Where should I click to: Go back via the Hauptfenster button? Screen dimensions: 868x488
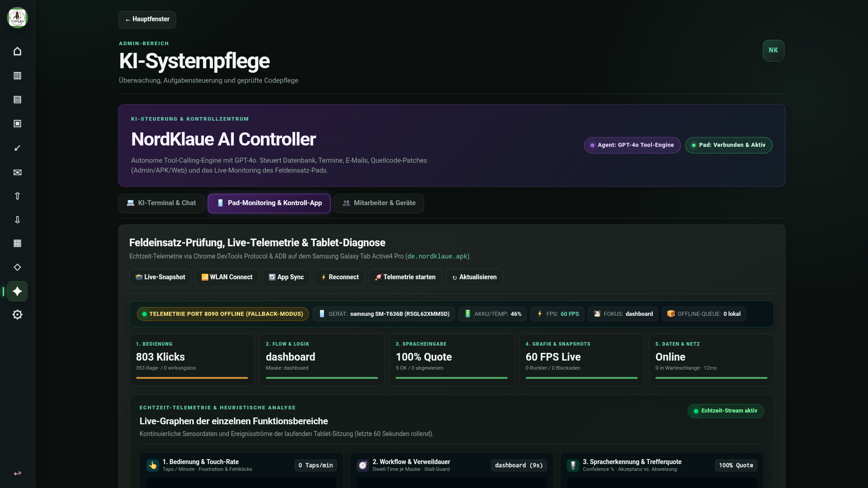[x=147, y=19]
